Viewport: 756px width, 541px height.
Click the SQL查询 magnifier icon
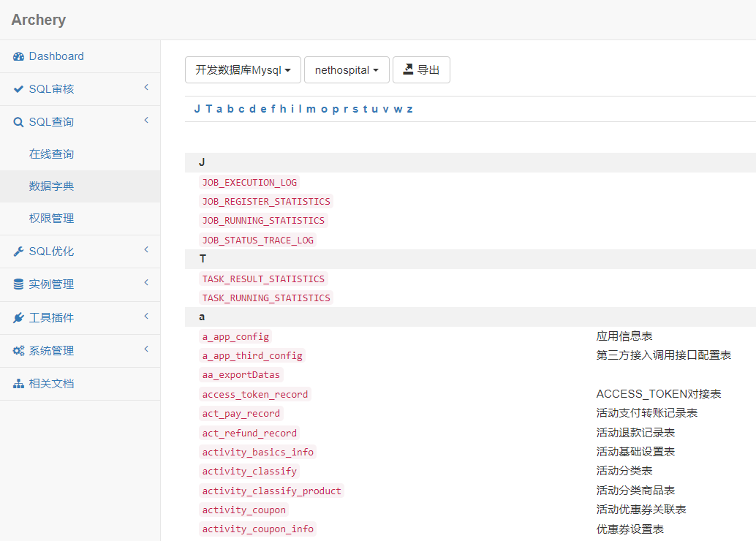[19, 122]
